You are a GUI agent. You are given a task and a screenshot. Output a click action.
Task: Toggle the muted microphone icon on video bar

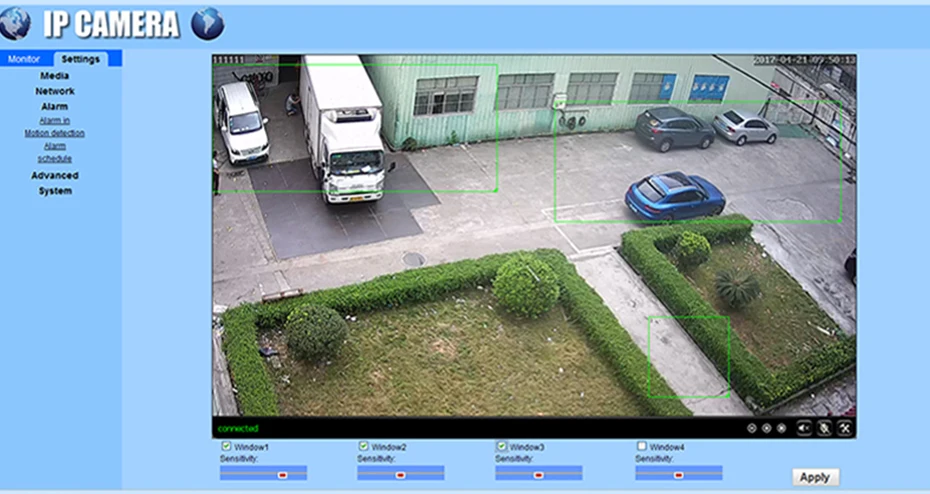tap(824, 428)
